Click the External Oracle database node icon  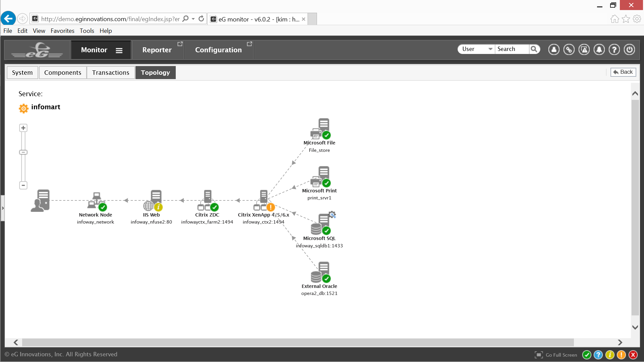[320, 273]
